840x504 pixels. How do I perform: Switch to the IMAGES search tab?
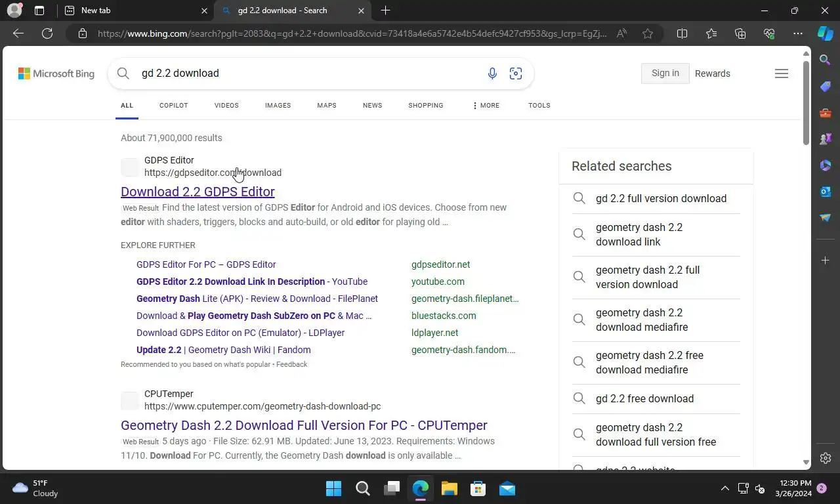click(278, 105)
